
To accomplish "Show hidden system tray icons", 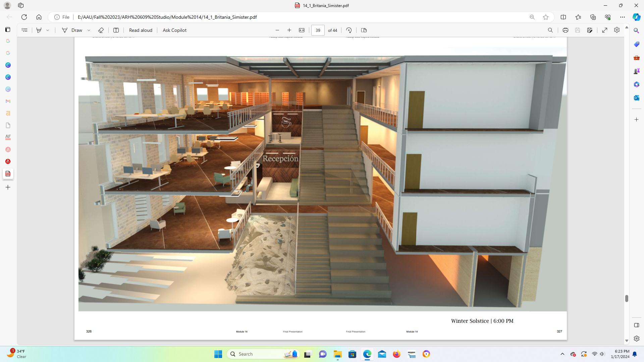I will (562, 354).
